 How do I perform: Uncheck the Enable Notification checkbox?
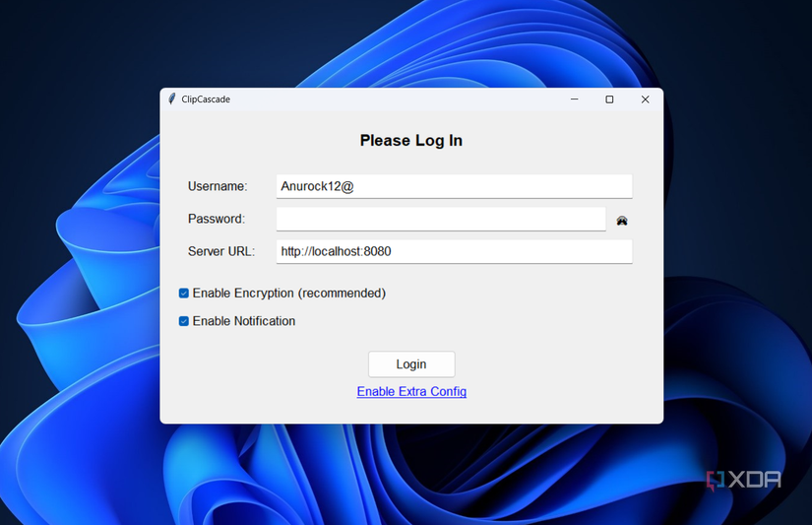pyautogui.click(x=184, y=321)
